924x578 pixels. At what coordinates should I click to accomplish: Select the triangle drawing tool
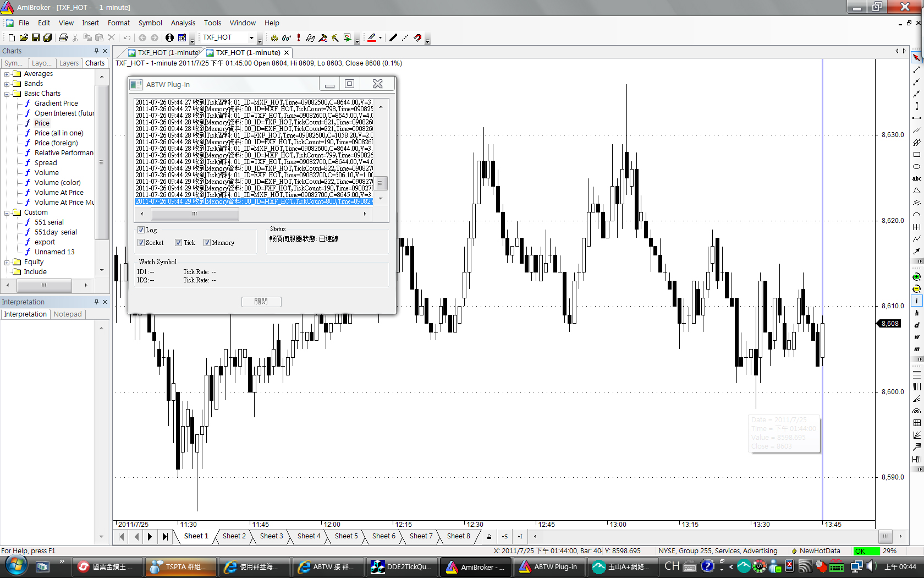[x=916, y=190]
